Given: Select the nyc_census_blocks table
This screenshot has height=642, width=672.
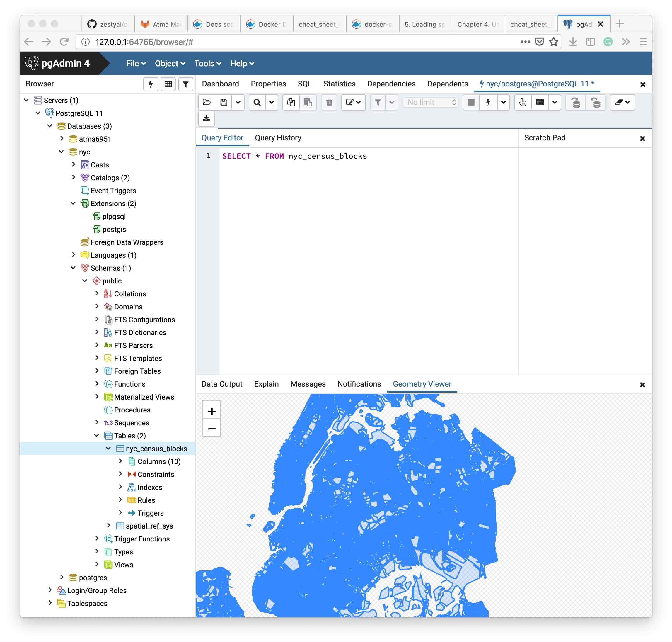Looking at the screenshot, I should pos(156,448).
